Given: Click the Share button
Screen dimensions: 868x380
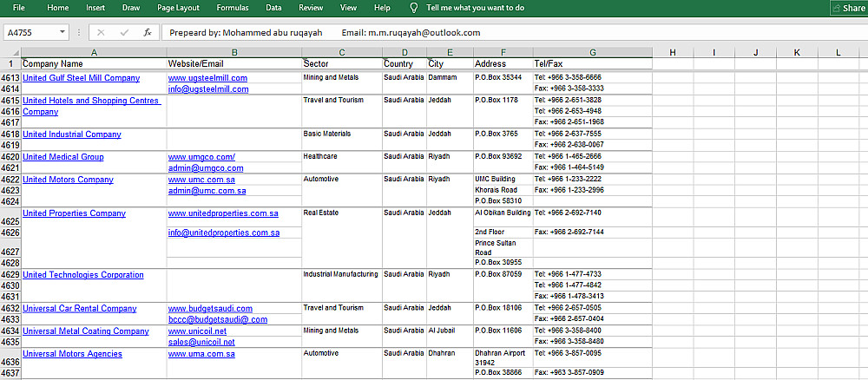Looking at the screenshot, I should point(849,8).
